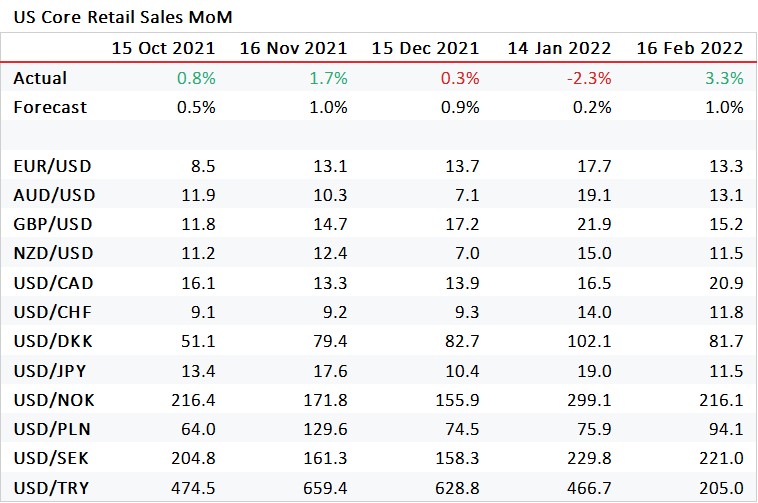Select the GBP/USD row label
The height and width of the screenshot is (503, 758).
(x=53, y=224)
